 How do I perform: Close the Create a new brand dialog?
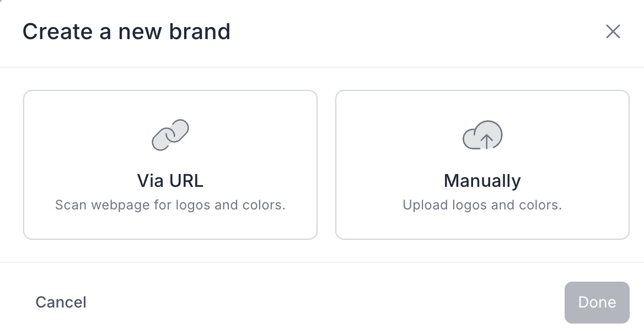click(x=613, y=31)
